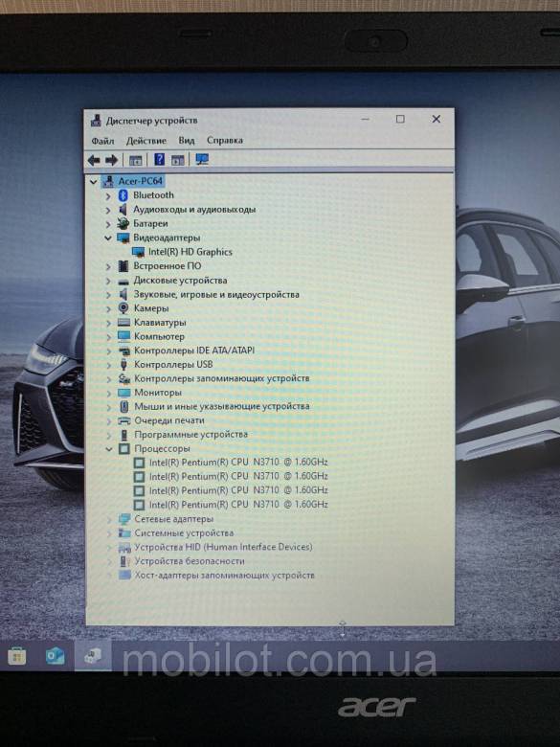Click the Мониторы monitor icon
Viewport: 560px width, 747px height.
tap(123, 393)
